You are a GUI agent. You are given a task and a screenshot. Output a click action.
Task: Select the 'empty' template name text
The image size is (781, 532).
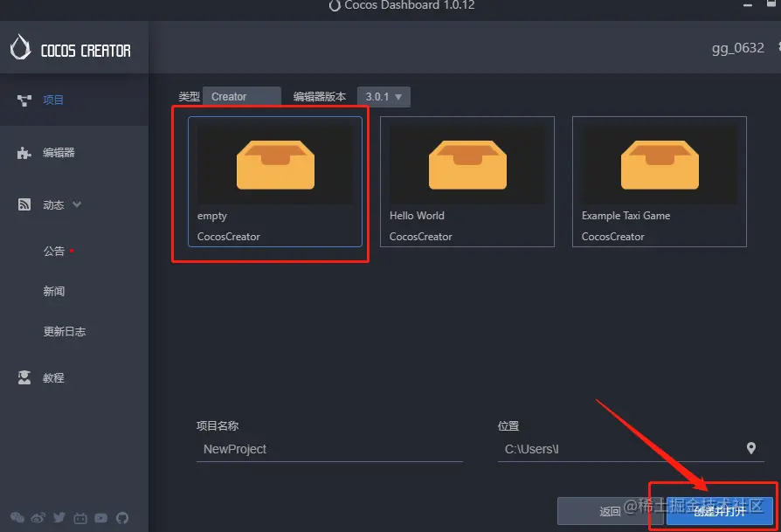(x=212, y=216)
